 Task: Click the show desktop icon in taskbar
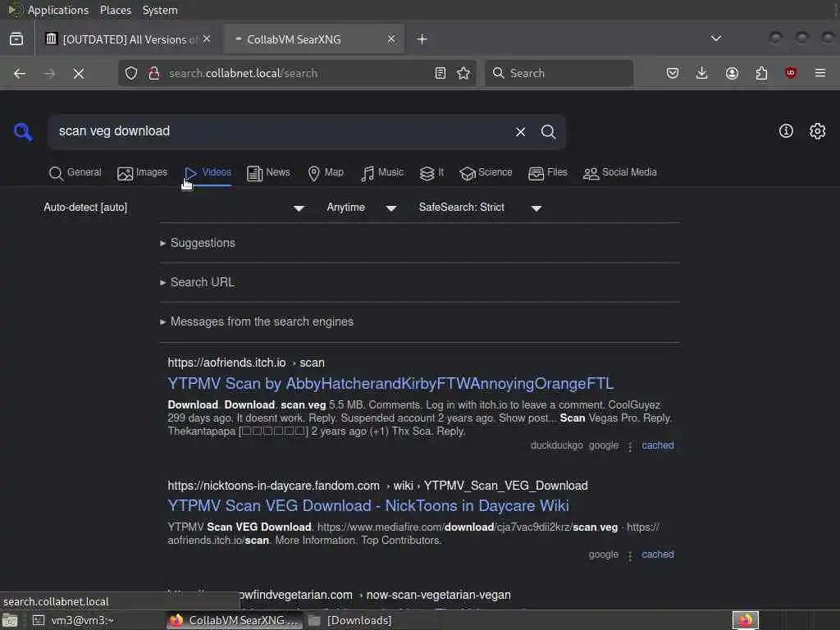click(10, 621)
